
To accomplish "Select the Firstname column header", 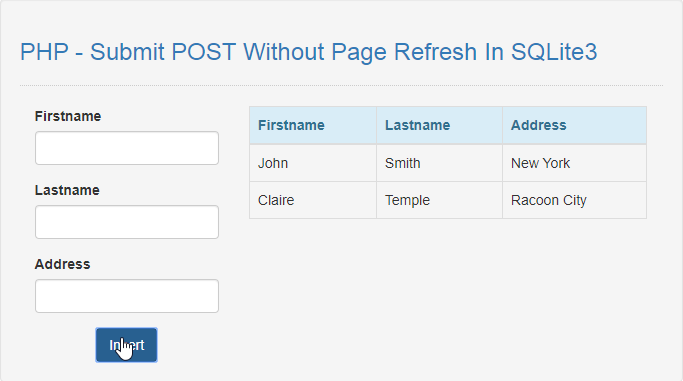I will pos(313,125).
